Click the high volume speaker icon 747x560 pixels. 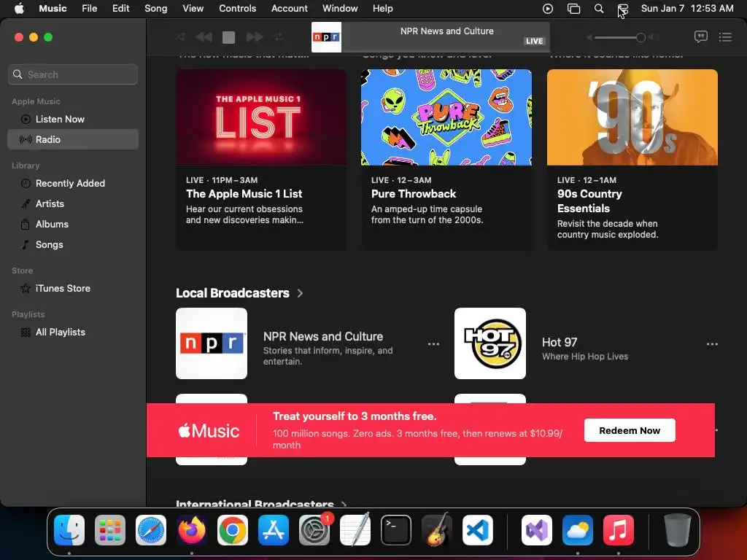click(x=654, y=37)
